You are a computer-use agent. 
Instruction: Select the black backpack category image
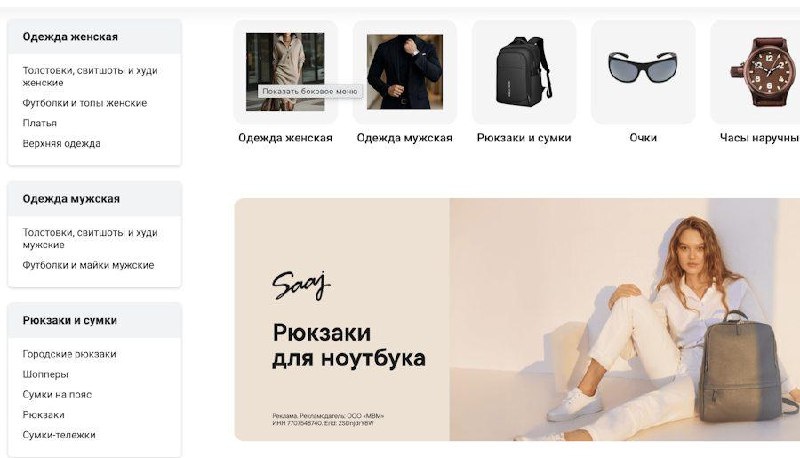click(524, 71)
